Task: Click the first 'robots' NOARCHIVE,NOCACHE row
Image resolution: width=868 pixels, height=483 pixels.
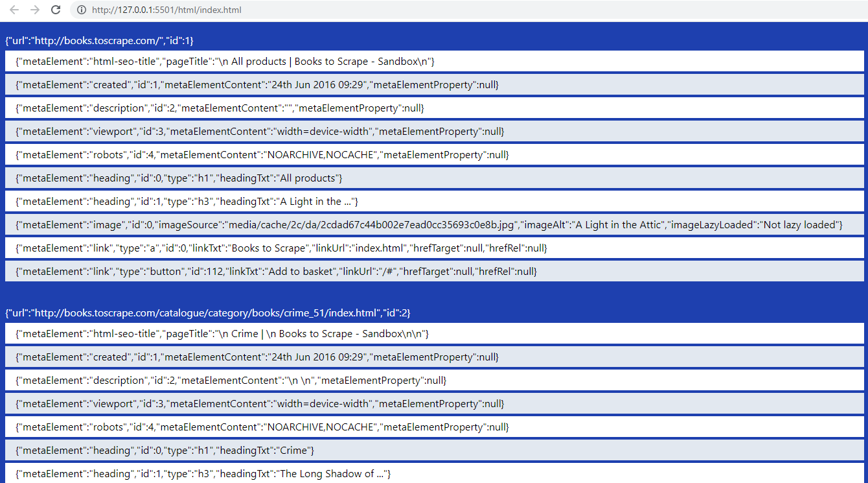Action: [x=435, y=154]
